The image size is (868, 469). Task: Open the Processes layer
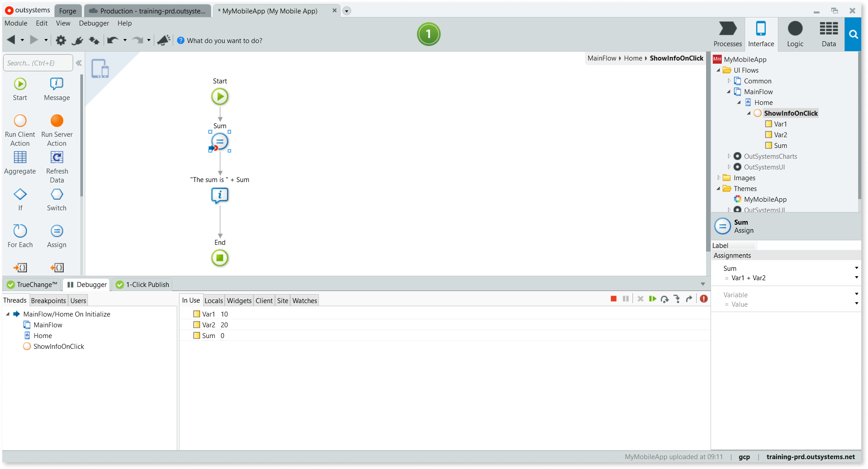click(728, 34)
